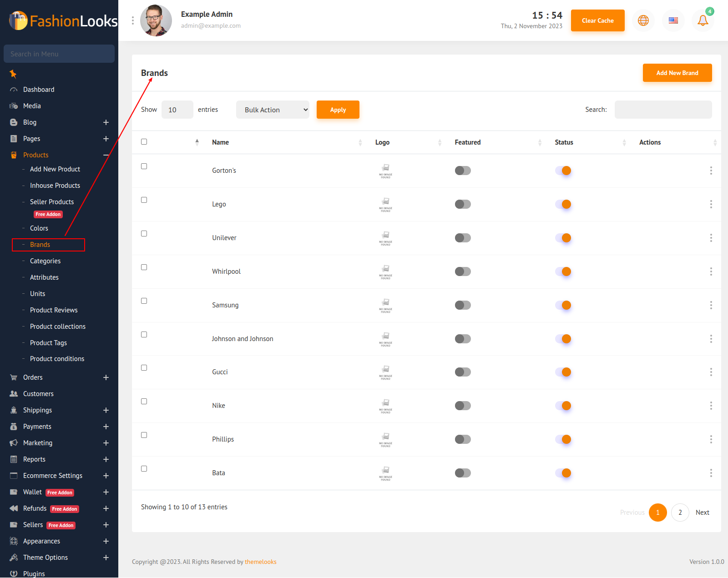The width and height of the screenshot is (728, 578).
Task: Open Categories in Products submenu
Action: click(x=45, y=261)
